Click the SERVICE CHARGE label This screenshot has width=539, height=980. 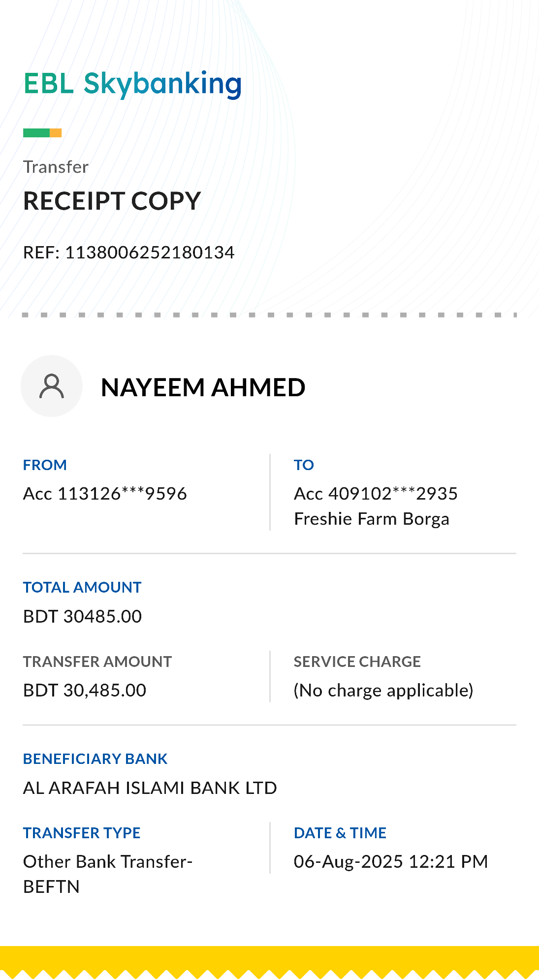tap(357, 662)
